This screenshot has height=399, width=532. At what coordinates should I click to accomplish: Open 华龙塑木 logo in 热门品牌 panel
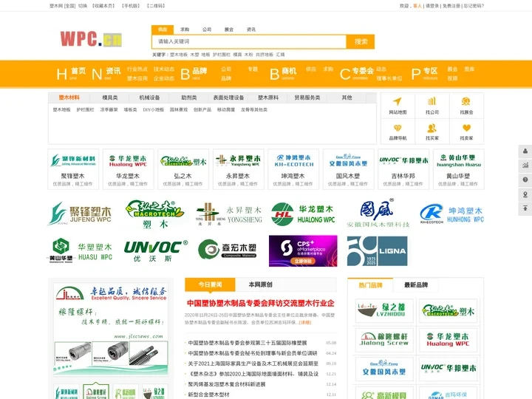[x=448, y=340]
